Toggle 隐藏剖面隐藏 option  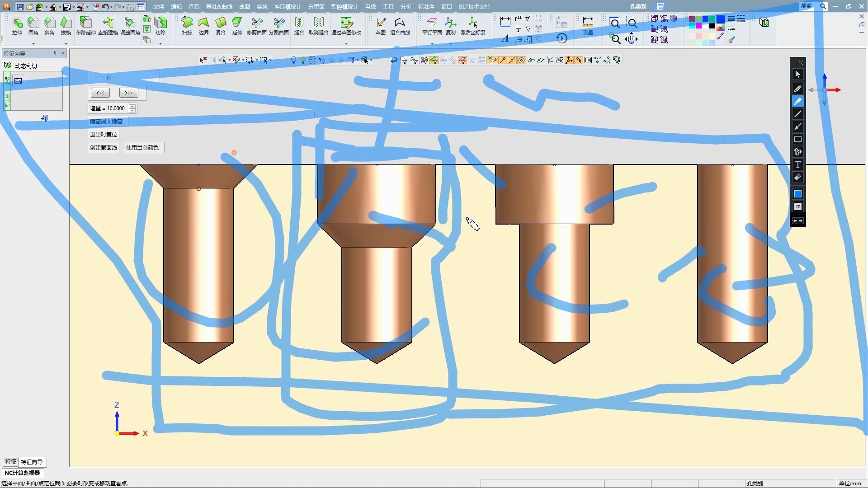coord(106,122)
